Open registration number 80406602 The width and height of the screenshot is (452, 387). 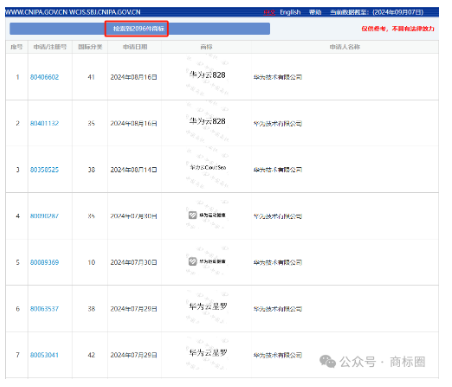(44, 77)
